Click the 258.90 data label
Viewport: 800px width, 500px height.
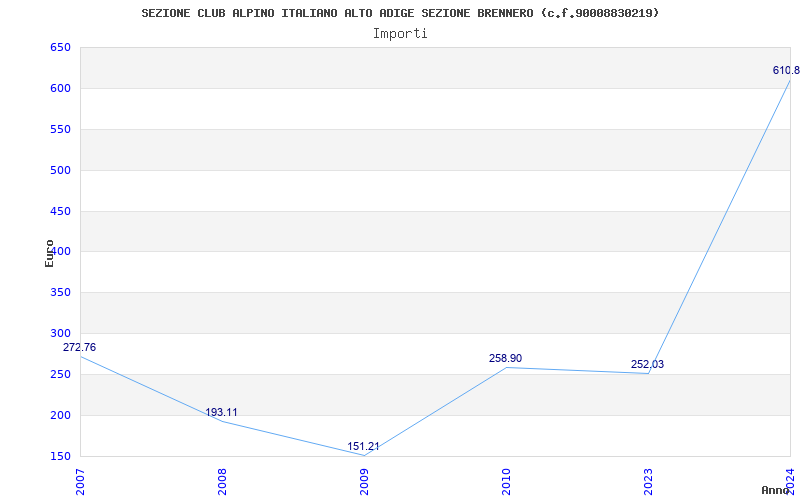click(505, 358)
